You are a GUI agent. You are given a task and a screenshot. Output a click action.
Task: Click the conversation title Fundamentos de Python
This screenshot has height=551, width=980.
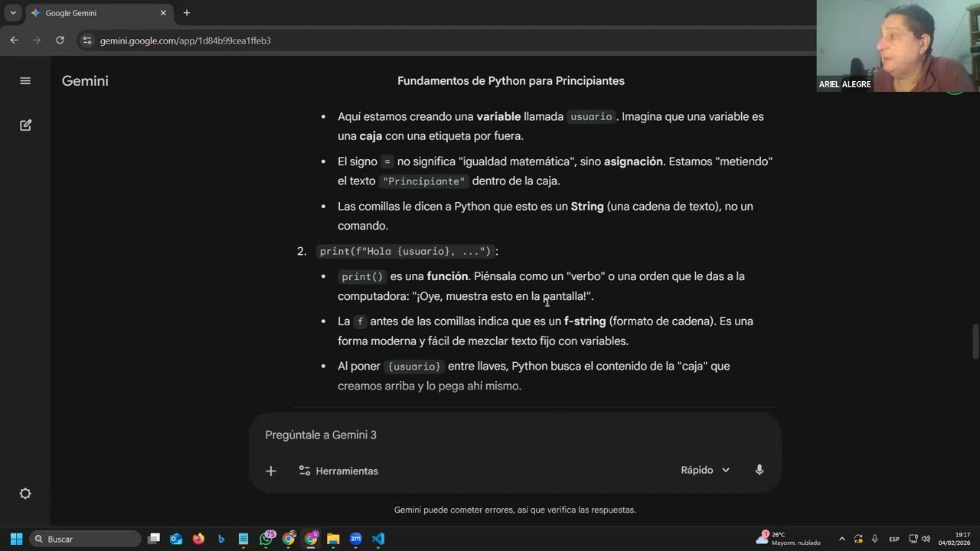(511, 81)
